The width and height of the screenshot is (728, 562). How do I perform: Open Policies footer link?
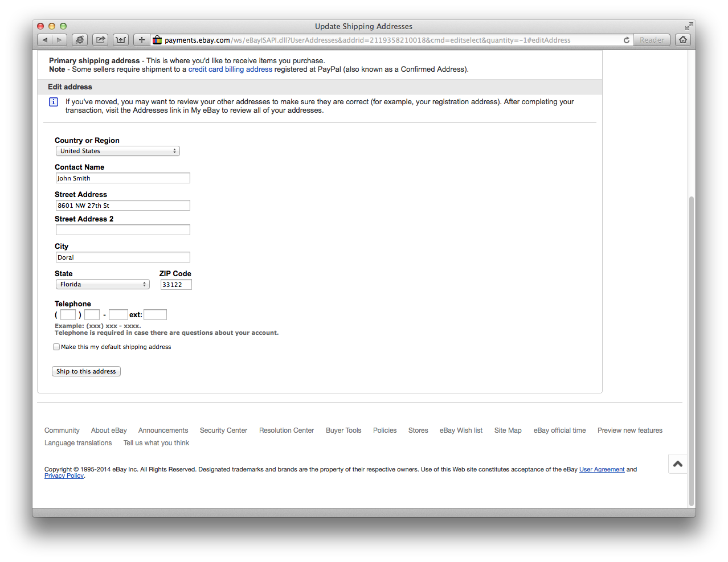(385, 430)
